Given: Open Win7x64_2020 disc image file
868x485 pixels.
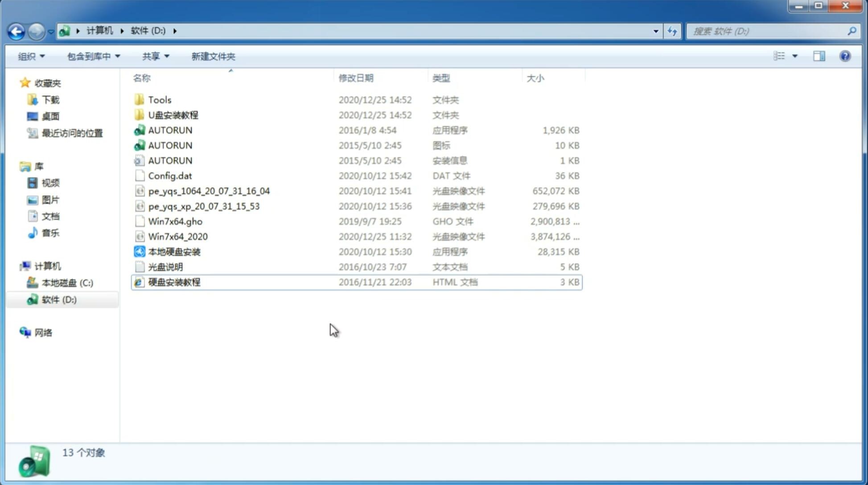Looking at the screenshot, I should (177, 236).
